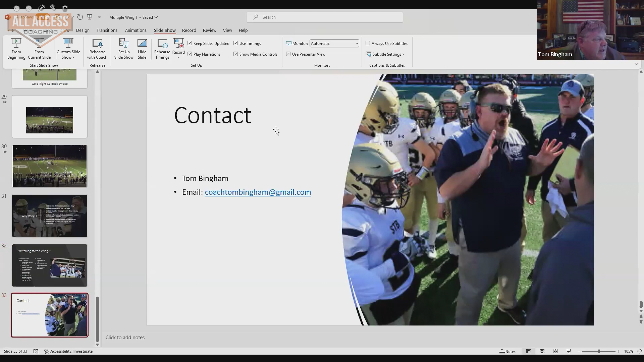Select slide 32 Switching to the Wing-T thumbnail
Viewport: 644px width, 362px height.
(50, 265)
